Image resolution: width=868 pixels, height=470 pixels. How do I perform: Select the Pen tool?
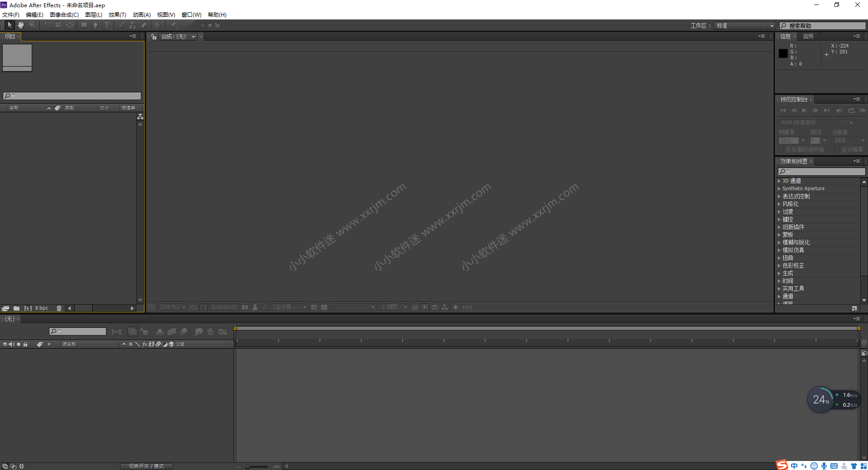point(95,25)
